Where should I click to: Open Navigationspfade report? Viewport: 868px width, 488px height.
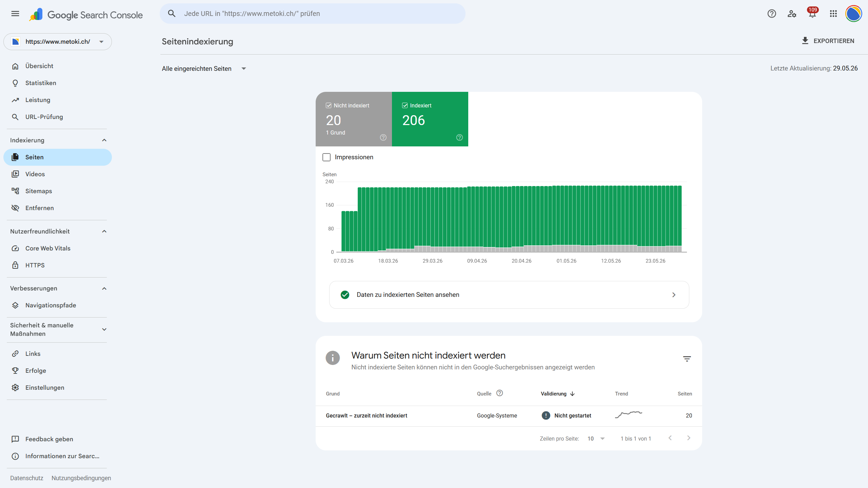pyautogui.click(x=58, y=305)
